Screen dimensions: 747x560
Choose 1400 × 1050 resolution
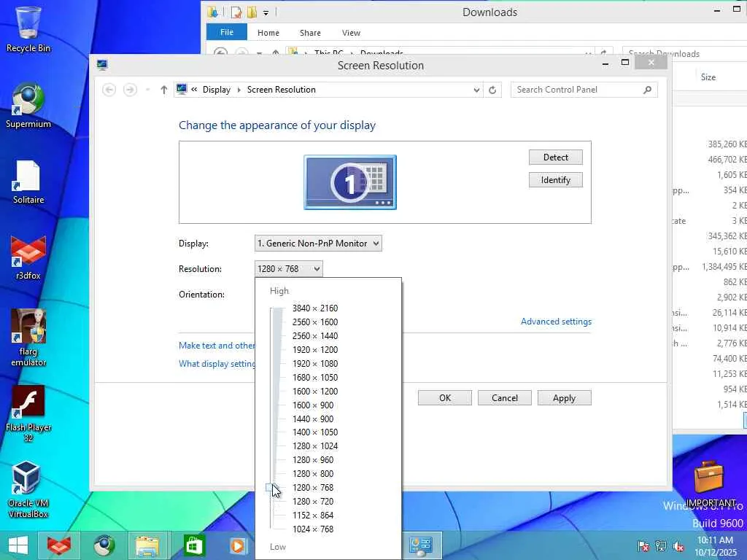click(315, 432)
